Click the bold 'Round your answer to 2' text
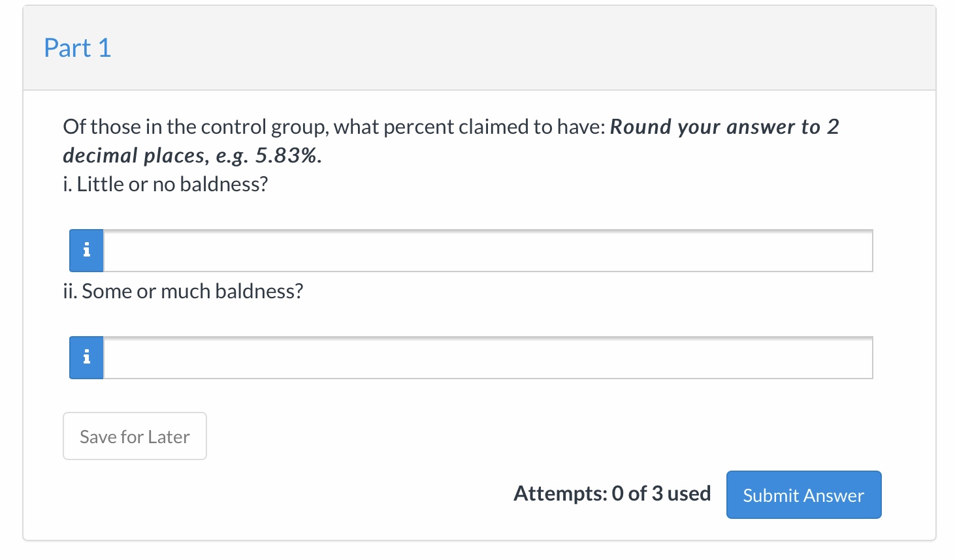 pyautogui.click(x=724, y=127)
